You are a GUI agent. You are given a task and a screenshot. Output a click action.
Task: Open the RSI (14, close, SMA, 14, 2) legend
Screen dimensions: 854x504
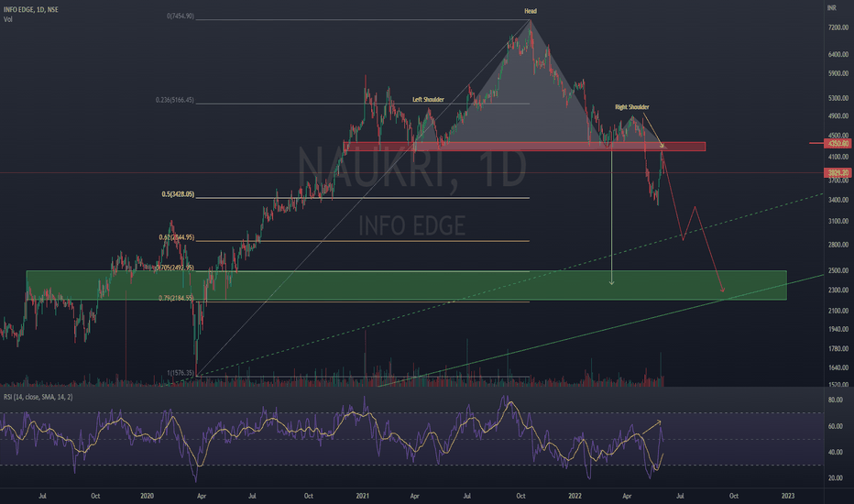(38, 397)
